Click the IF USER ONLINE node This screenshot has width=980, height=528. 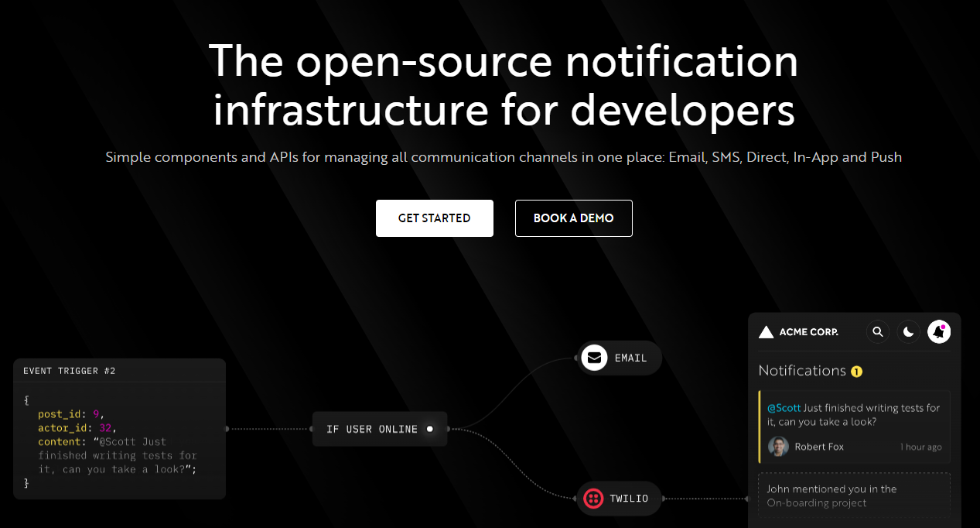tap(380, 429)
